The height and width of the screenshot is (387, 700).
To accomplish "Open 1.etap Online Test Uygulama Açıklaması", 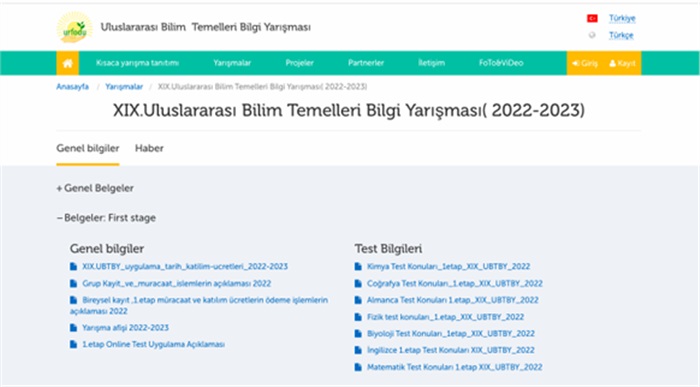I will (x=153, y=344).
